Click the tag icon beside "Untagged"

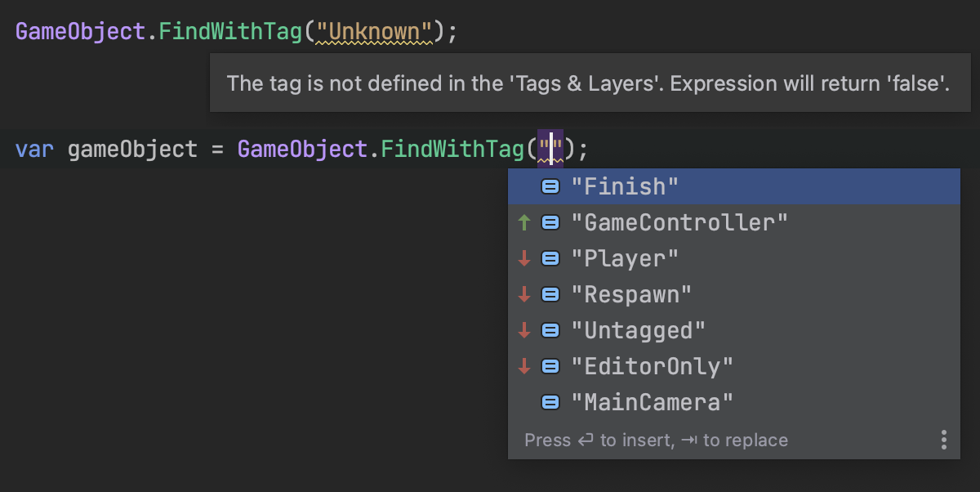point(550,330)
